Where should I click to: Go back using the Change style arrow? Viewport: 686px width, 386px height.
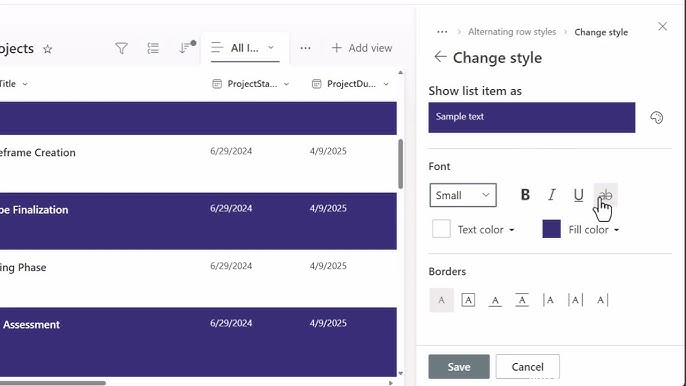pyautogui.click(x=440, y=57)
